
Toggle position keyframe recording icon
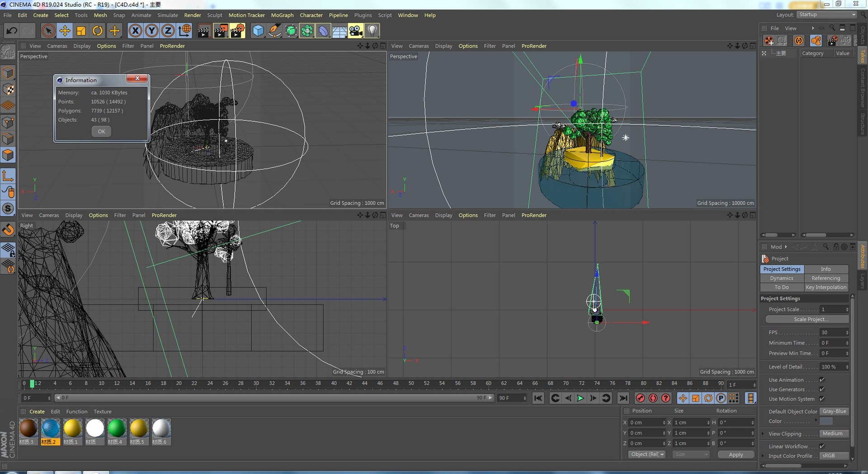(x=683, y=398)
